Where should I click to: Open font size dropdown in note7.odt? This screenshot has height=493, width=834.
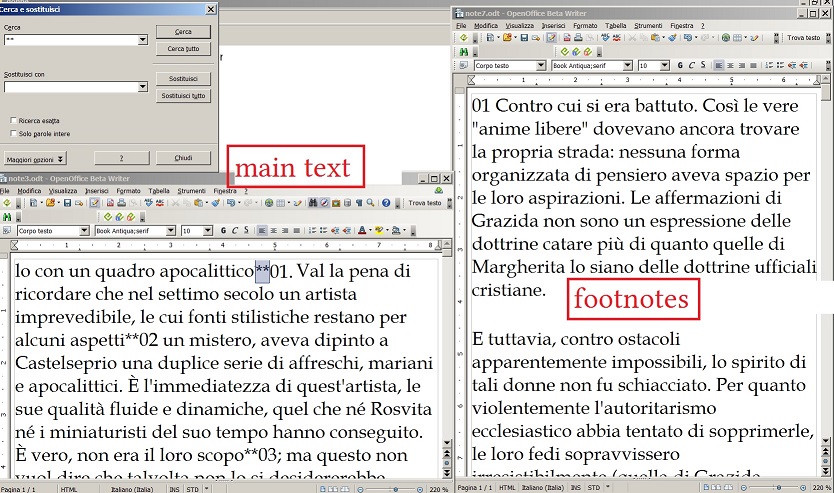(665, 65)
